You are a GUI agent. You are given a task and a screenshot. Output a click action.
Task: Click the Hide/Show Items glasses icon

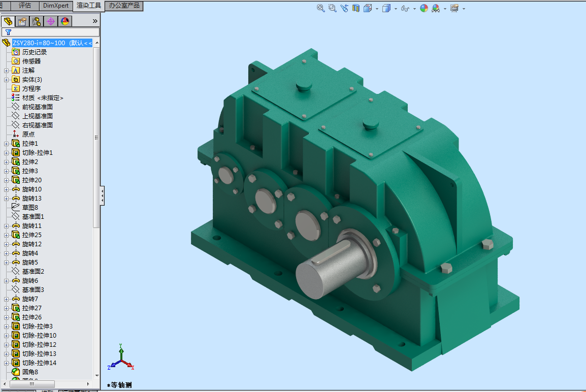tap(405, 8)
